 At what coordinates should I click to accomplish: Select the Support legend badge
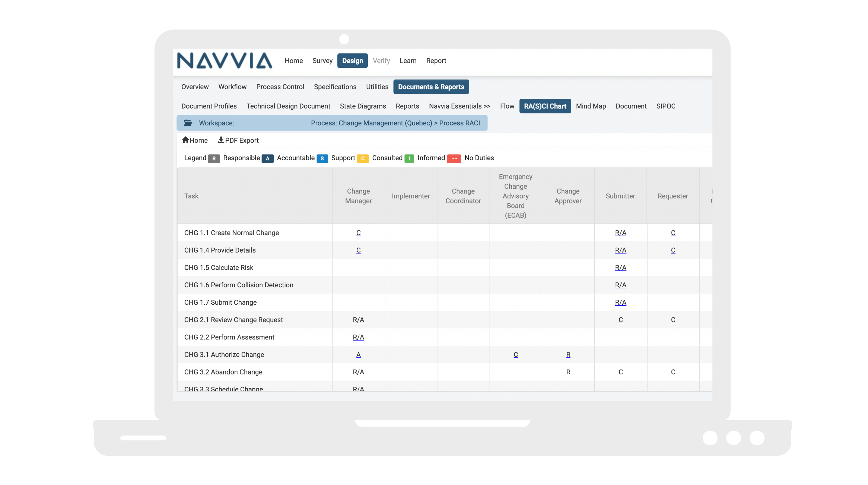323,158
